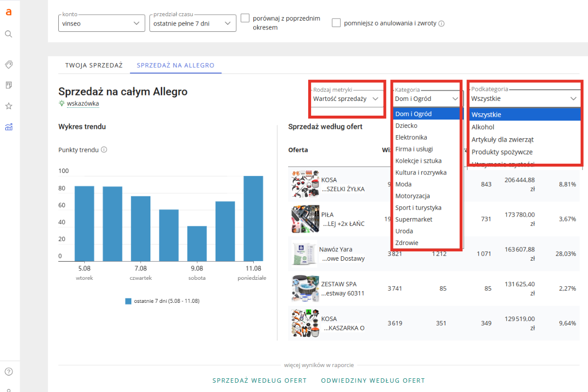Open the orders receipt icon in sidebar

coord(8,85)
